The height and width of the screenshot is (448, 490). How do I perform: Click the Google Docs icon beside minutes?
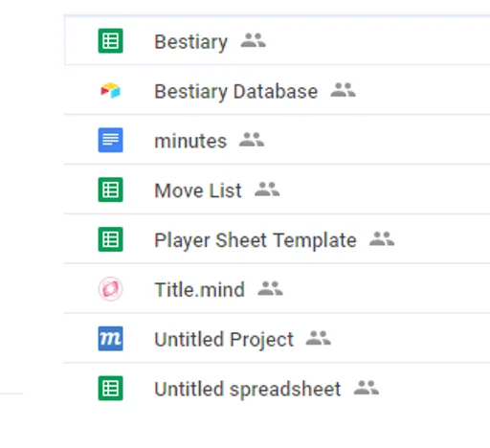[x=110, y=140]
